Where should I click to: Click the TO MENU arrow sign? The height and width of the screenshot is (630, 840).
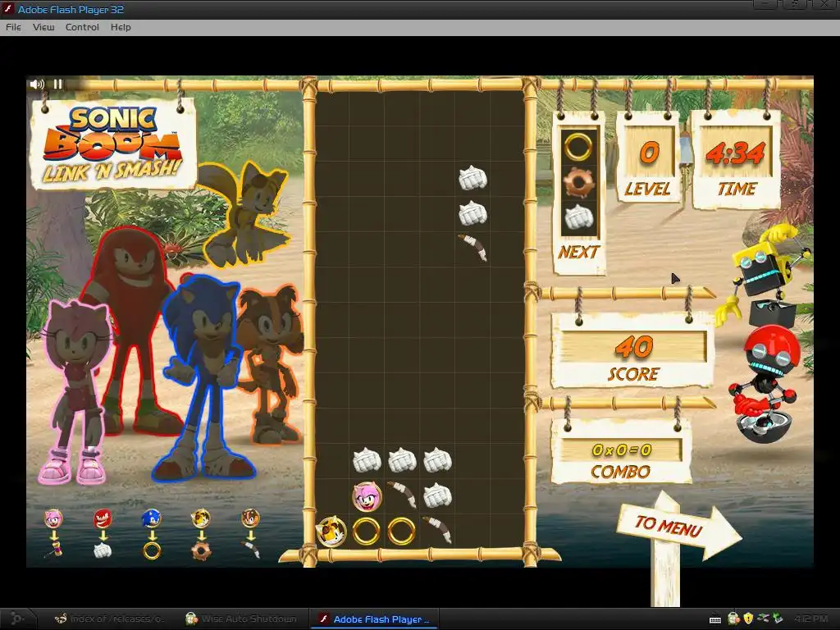click(677, 526)
